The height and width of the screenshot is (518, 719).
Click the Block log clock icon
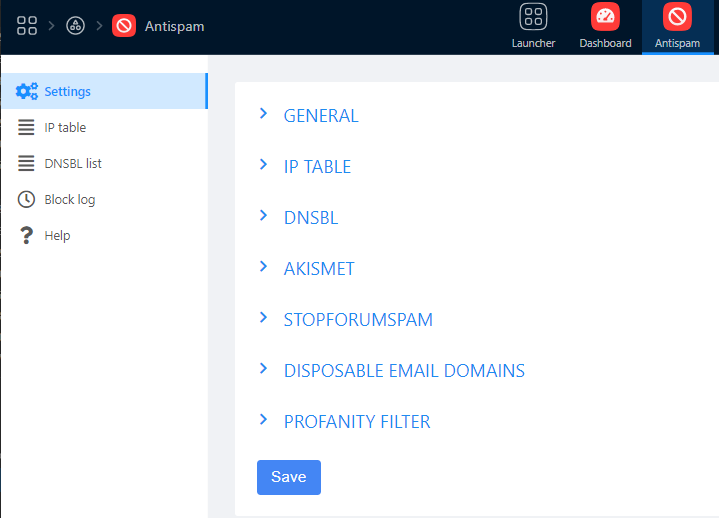point(27,200)
